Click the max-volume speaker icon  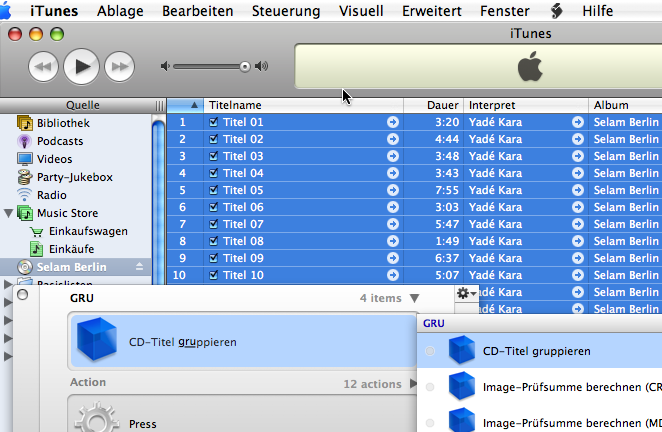tap(261, 66)
